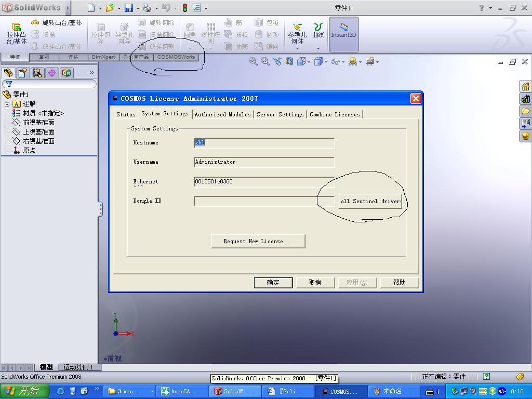This screenshot has width=532, height=399.
Task: Click the Previous View icon
Action: click(x=277, y=61)
